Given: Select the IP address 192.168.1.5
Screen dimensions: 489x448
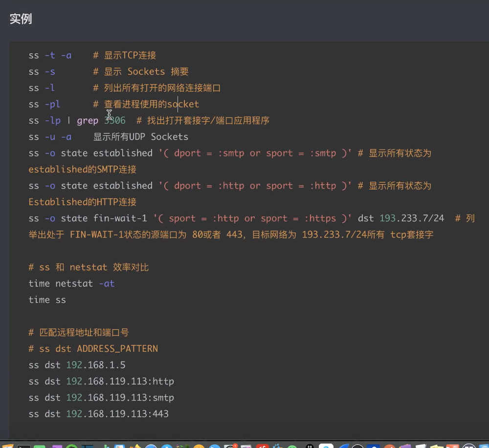Looking at the screenshot, I should [x=96, y=365].
